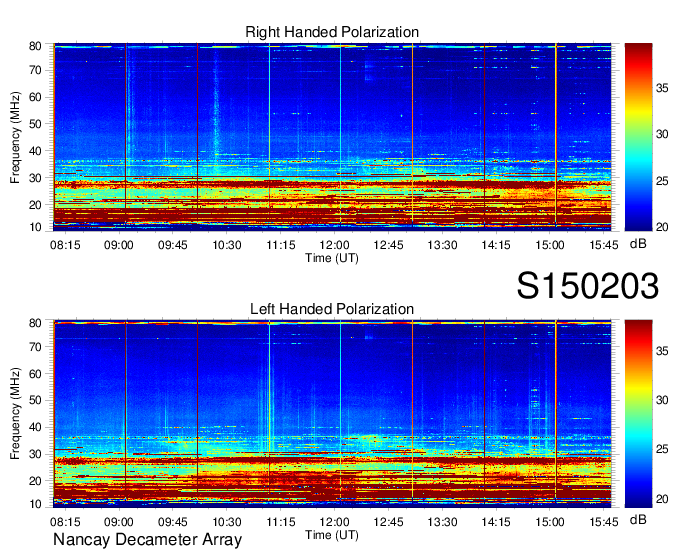Click the 10 MHz tick on Right Handed plot
The image size is (680, 552).
pos(35,227)
